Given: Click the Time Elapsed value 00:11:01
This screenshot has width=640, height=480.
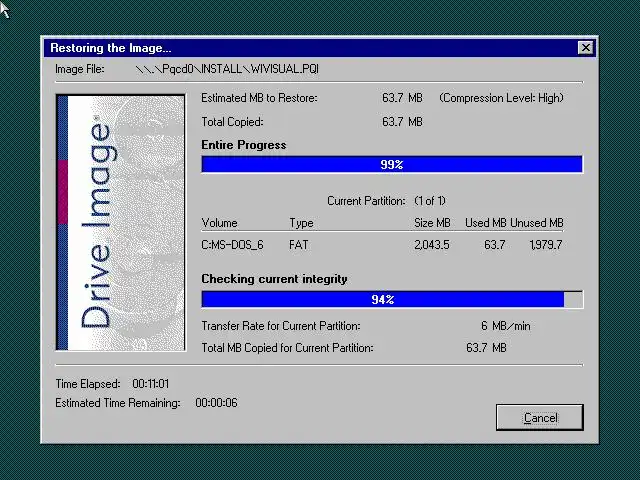Looking at the screenshot, I should tap(151, 384).
